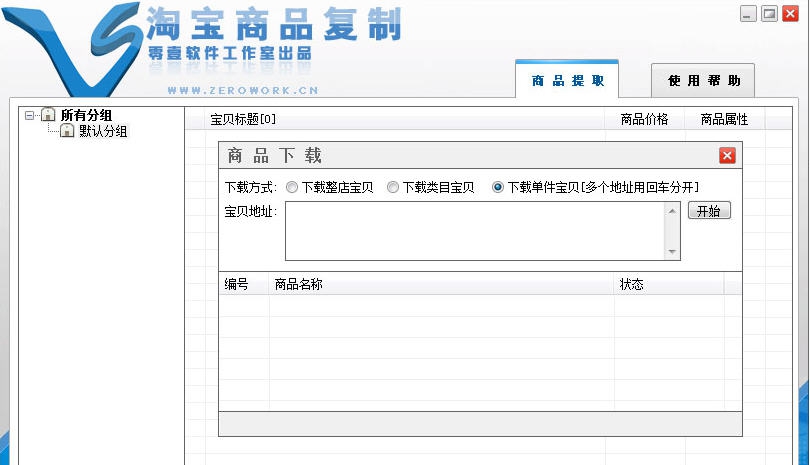
Task: Select 所有分组 in the tree
Action: (x=86, y=115)
